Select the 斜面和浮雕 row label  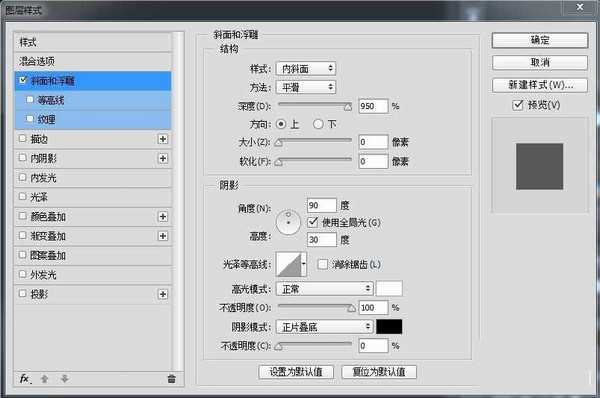(x=52, y=81)
